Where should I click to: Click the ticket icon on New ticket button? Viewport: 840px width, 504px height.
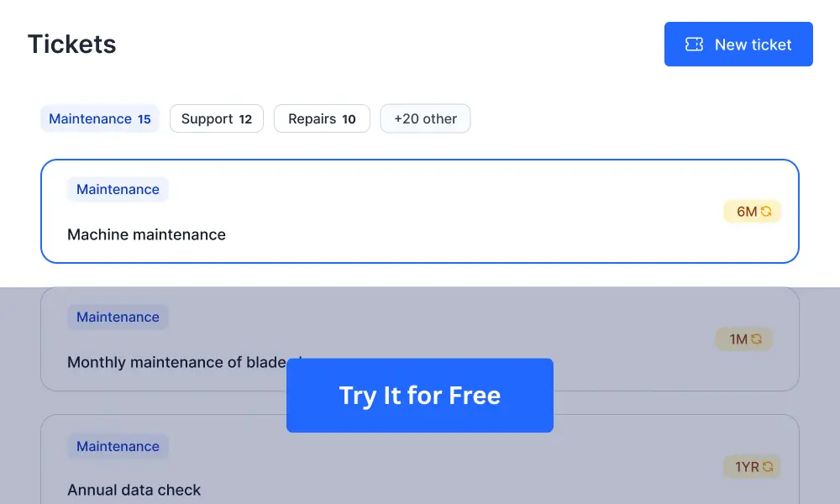pos(694,44)
